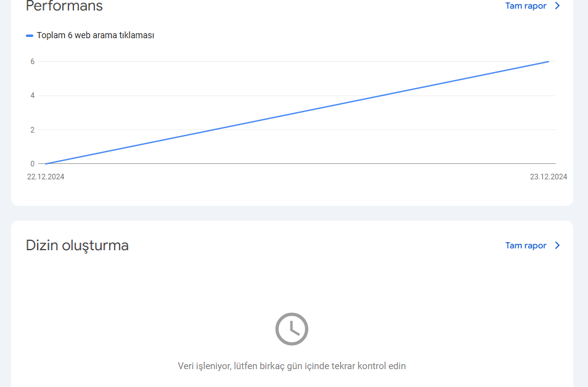Click blue legend swatch for web arama tıklaması
588x387 pixels.
click(x=30, y=36)
